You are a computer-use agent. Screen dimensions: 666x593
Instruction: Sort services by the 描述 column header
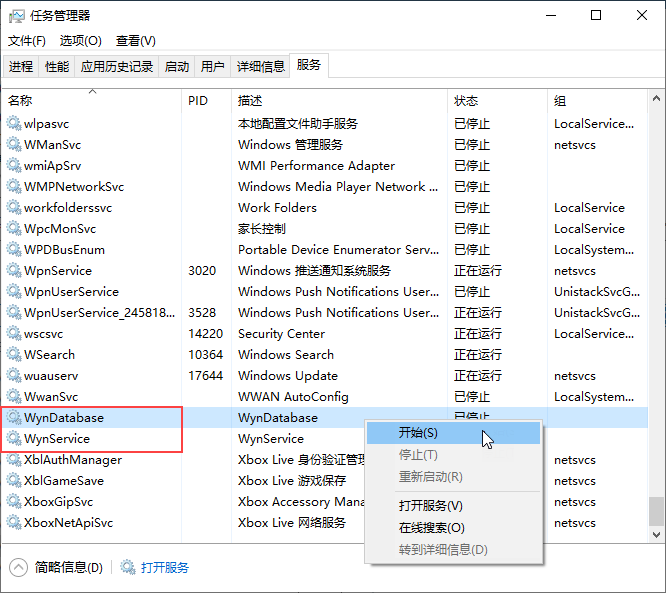tap(339, 101)
